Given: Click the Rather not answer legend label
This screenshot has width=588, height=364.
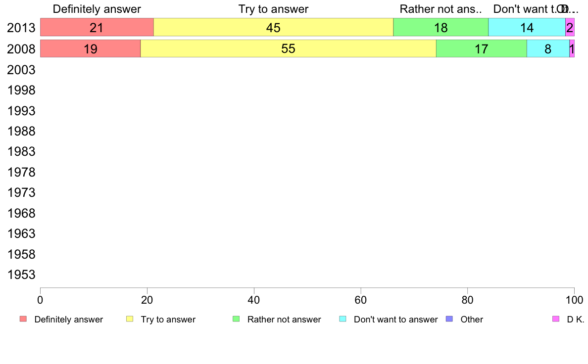Looking at the screenshot, I should [284, 319].
